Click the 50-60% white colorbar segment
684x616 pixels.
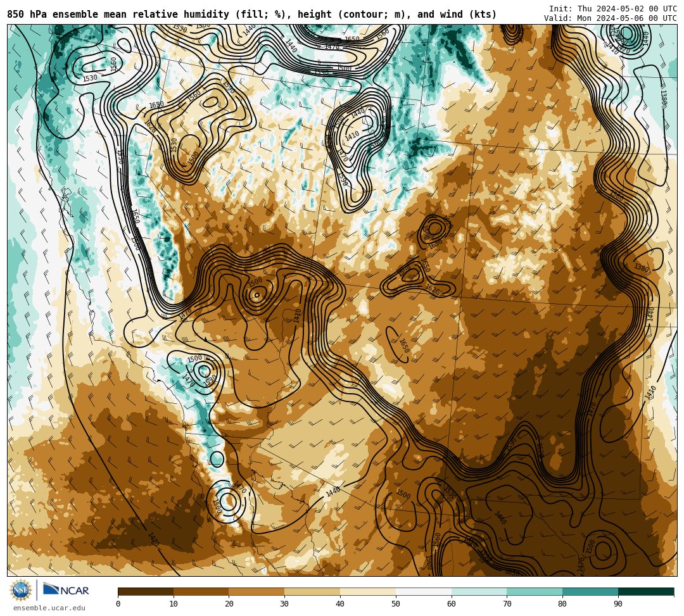click(x=424, y=591)
